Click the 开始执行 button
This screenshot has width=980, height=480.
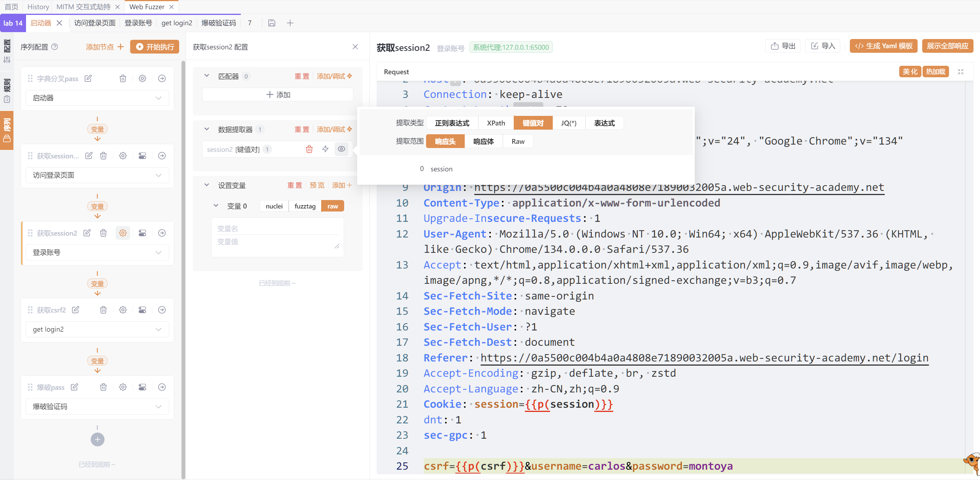(x=155, y=47)
